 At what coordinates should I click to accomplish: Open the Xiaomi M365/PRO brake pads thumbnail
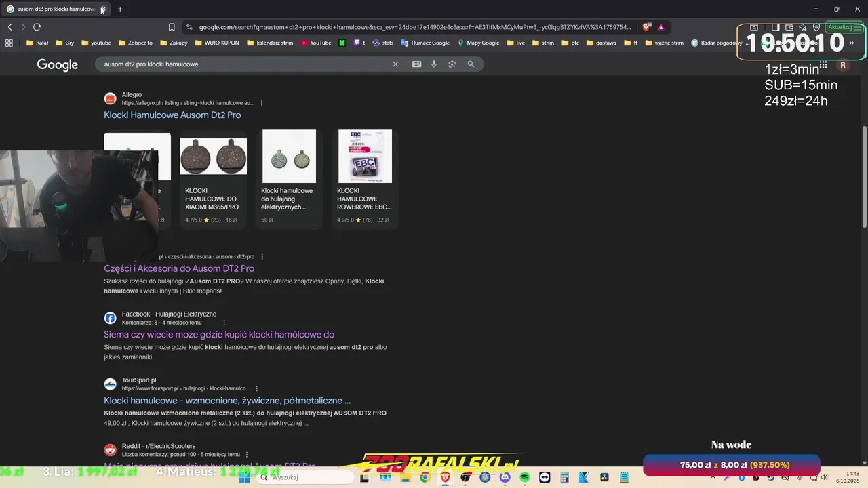[x=213, y=157]
